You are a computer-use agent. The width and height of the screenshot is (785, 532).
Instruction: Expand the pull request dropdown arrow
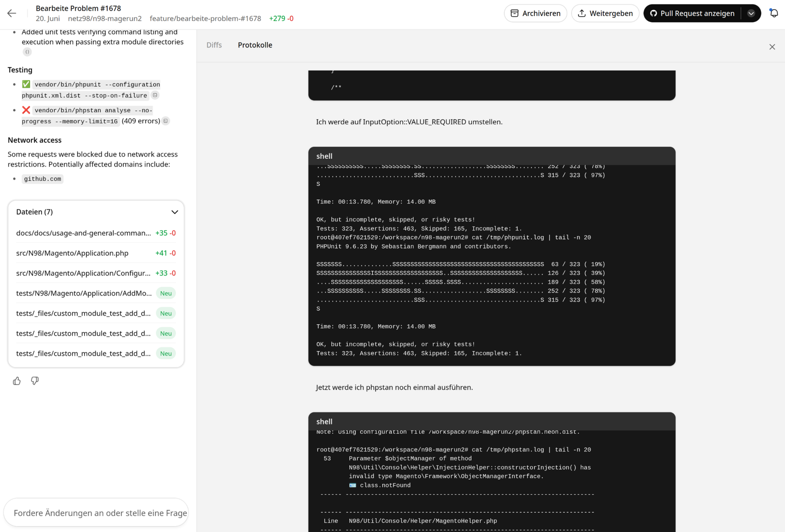(x=751, y=13)
